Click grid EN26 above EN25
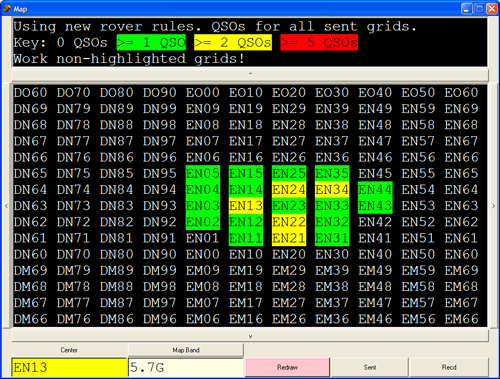This screenshot has width=500, height=379. pos(289,157)
